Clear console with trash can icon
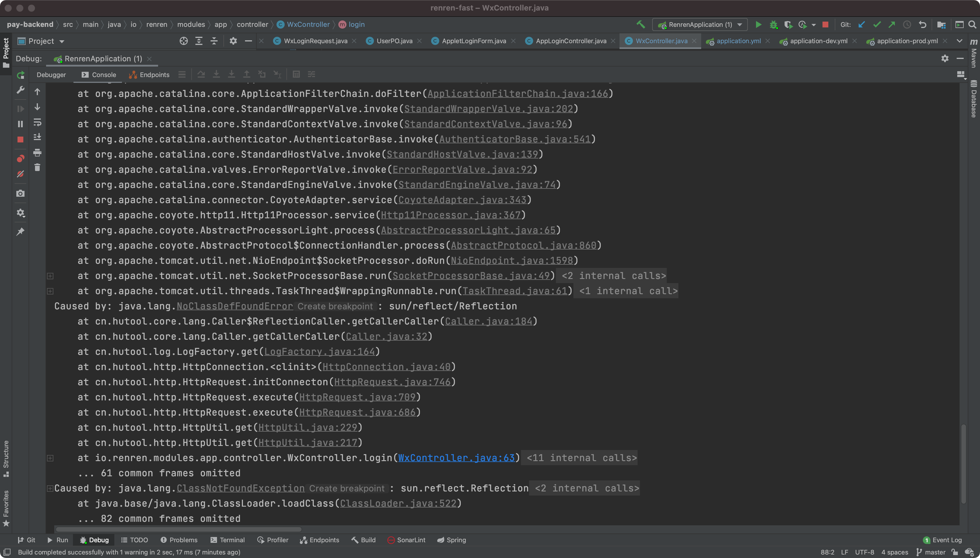Viewport: 980px width, 558px height. pyautogui.click(x=37, y=168)
